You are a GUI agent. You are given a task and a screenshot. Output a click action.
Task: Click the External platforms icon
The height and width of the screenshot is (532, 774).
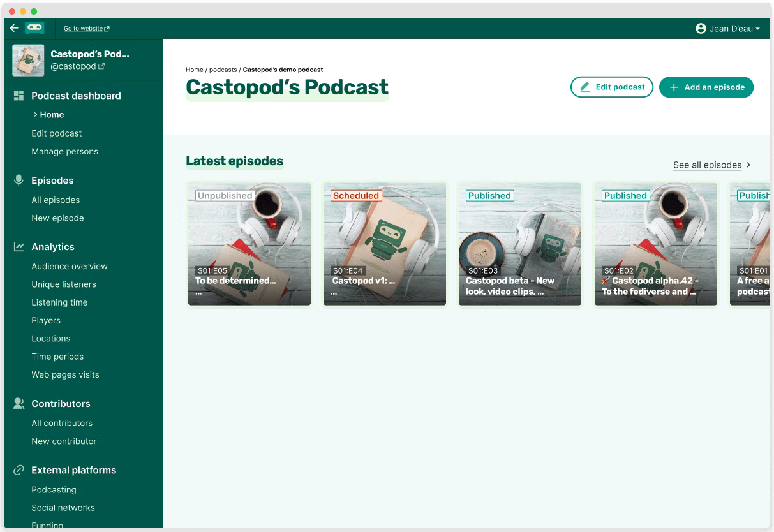point(19,470)
